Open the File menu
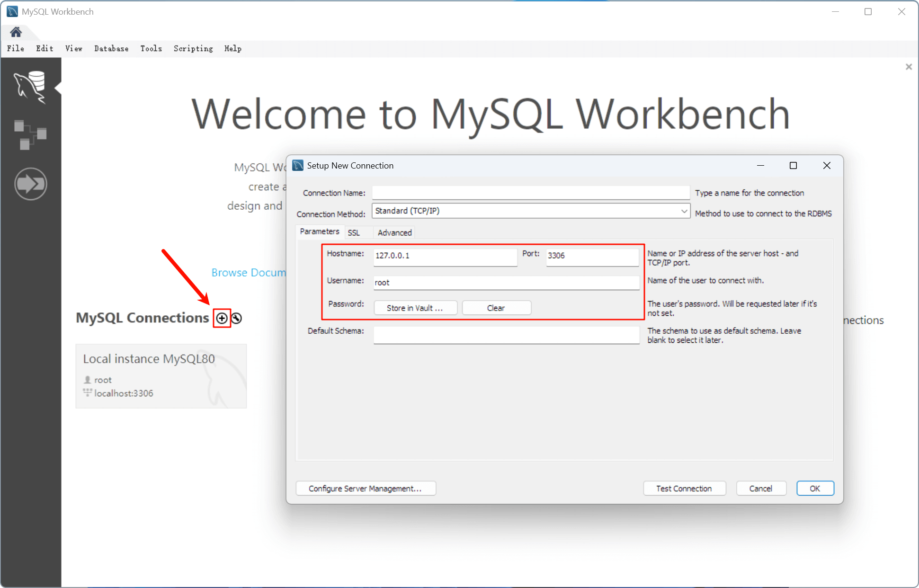 [x=16, y=48]
